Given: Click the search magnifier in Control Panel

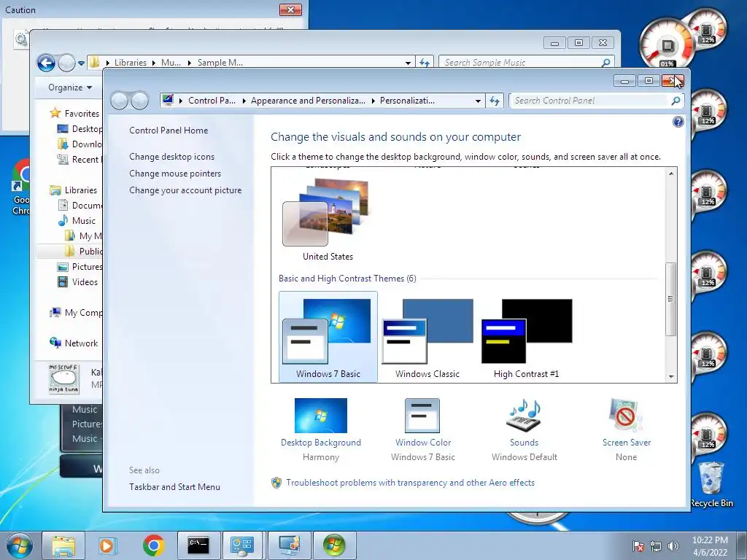Looking at the screenshot, I should point(676,101).
